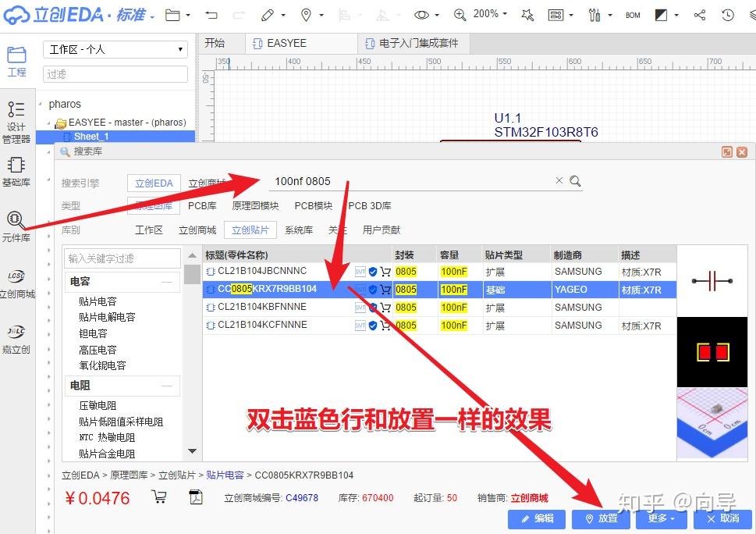Switch to the 电子入门集成套件 tab
Viewport: 756px width, 534px height.
(x=413, y=44)
